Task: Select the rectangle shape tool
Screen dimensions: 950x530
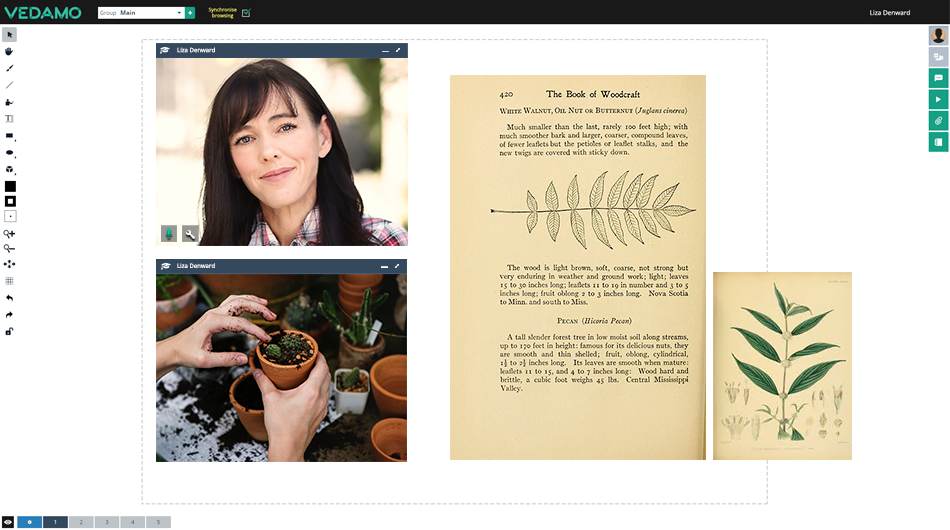Action: click(x=10, y=136)
